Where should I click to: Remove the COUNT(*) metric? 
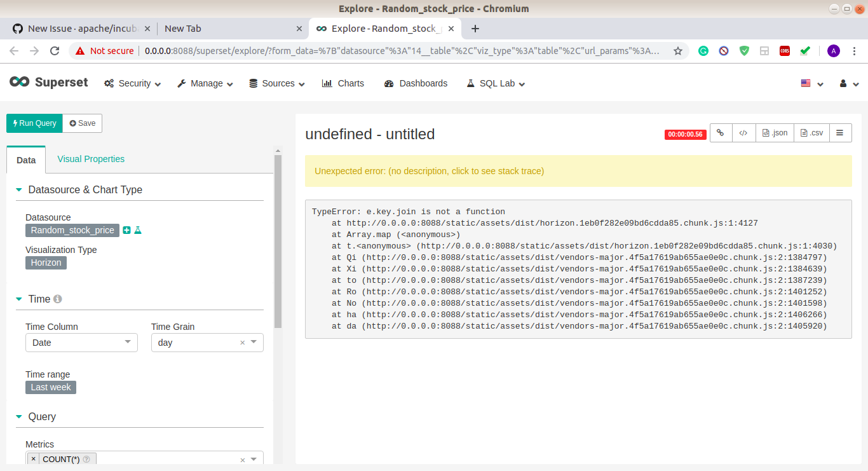[33, 458]
